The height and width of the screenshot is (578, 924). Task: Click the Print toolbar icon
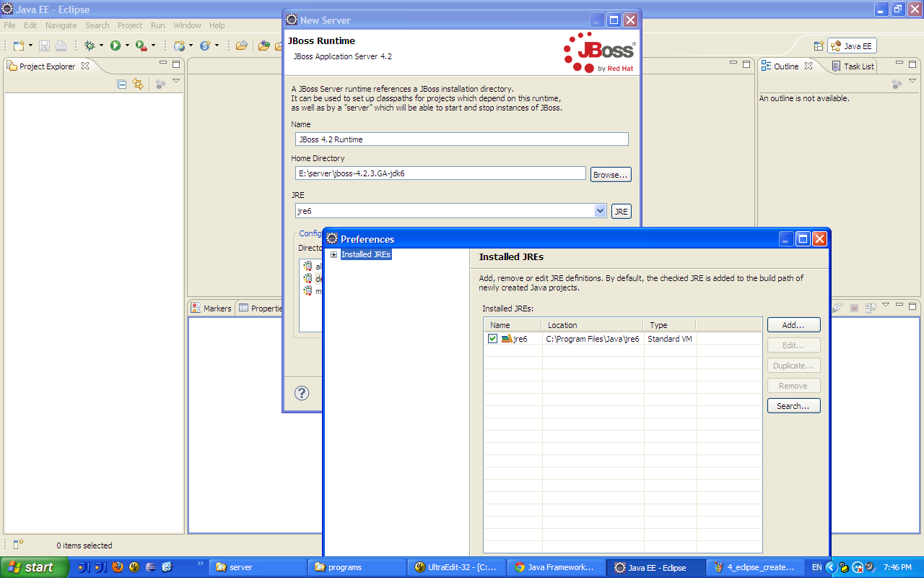[x=61, y=45]
